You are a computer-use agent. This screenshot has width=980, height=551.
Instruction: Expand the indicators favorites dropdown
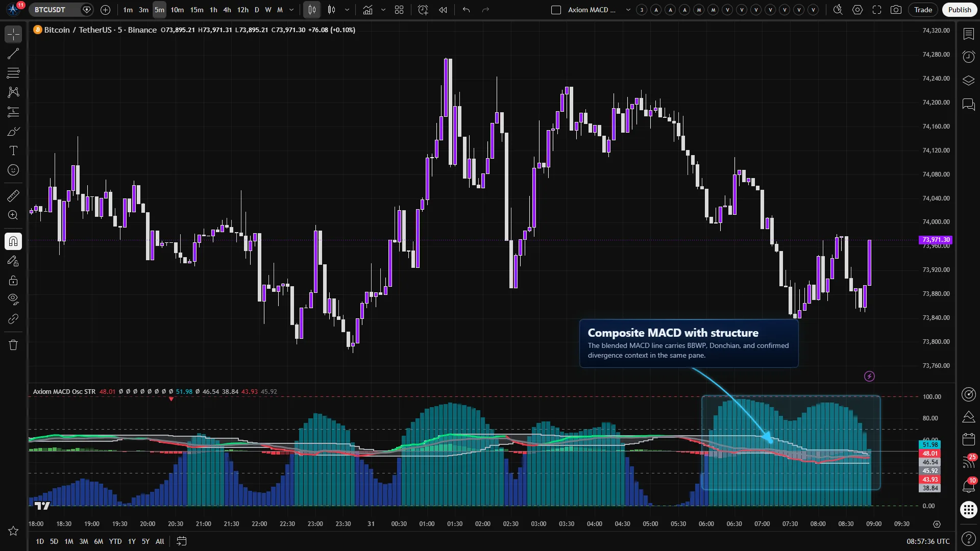click(383, 10)
